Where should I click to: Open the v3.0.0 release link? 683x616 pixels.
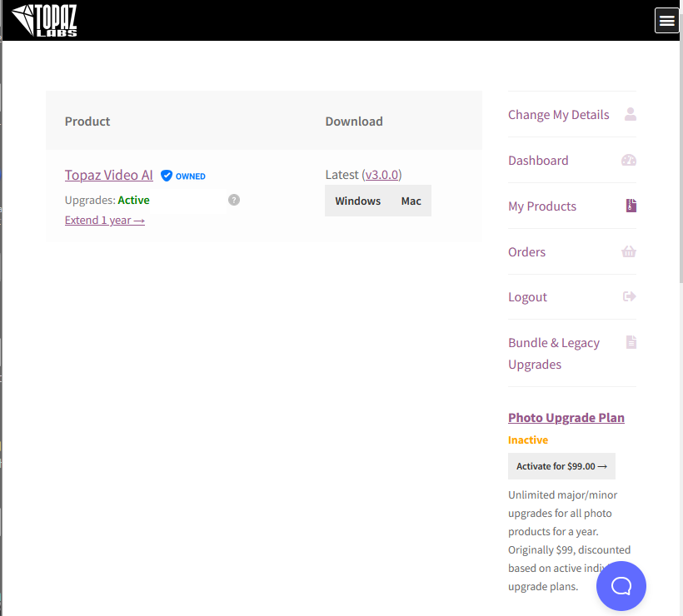tap(383, 175)
